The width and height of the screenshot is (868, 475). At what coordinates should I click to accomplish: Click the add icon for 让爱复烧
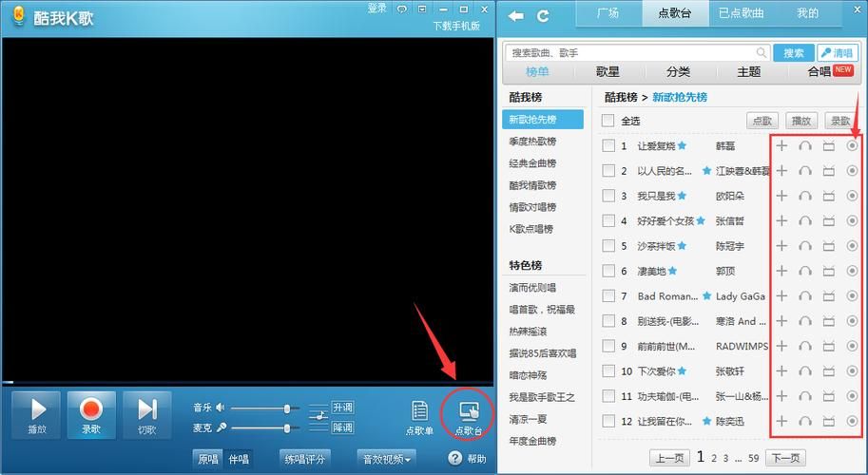(781, 146)
